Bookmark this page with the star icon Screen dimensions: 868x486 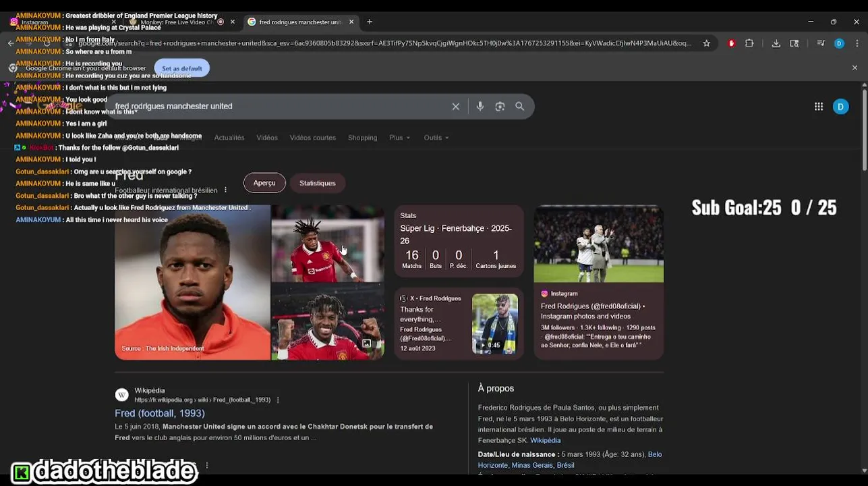point(706,43)
